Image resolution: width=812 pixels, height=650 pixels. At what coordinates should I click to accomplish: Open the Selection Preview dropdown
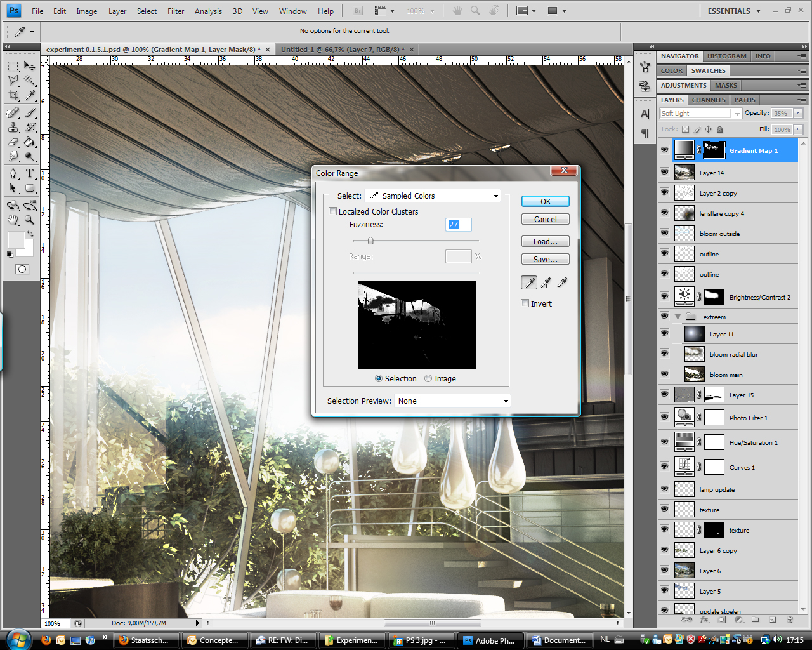coord(452,401)
